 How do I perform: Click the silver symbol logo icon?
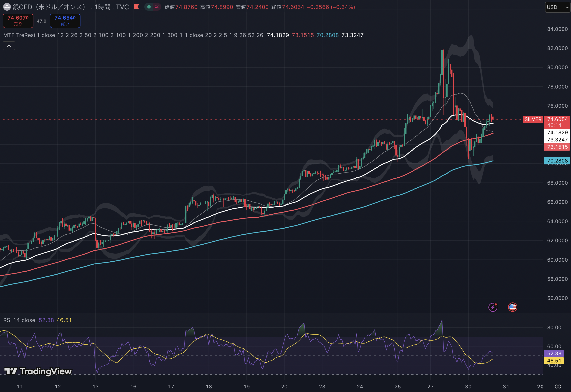[7, 7]
